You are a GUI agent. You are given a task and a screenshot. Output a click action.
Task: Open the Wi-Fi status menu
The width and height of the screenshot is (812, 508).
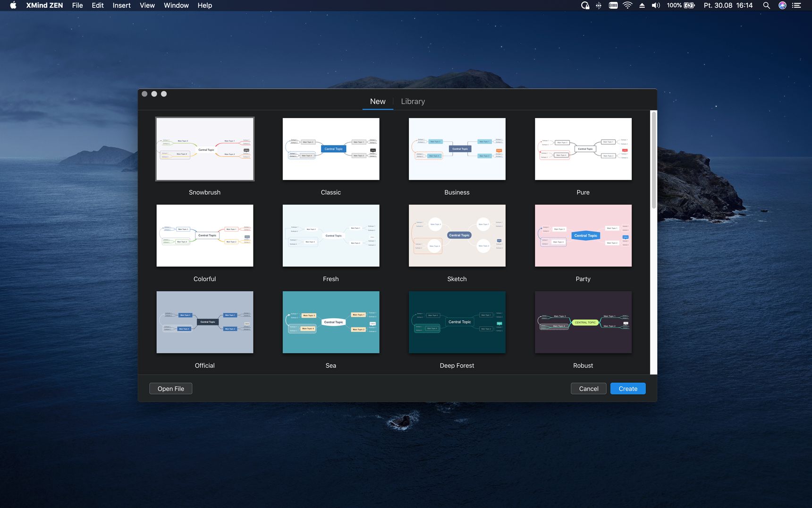(x=627, y=5)
